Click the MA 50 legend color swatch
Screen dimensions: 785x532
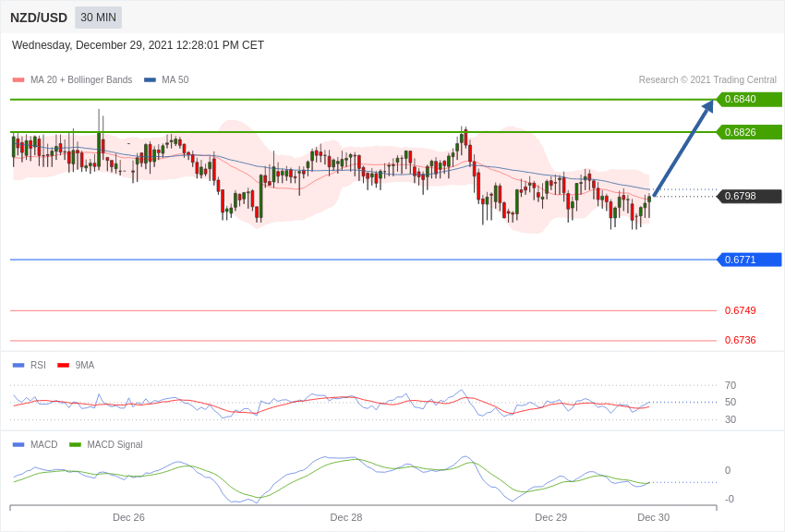click(150, 80)
